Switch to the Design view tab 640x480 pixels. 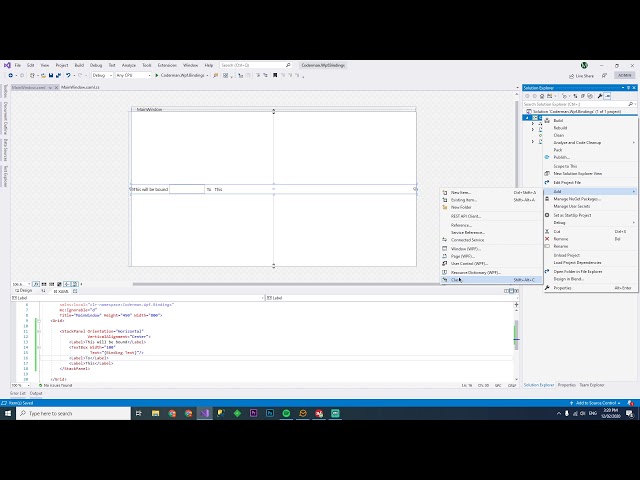pyautogui.click(x=24, y=291)
